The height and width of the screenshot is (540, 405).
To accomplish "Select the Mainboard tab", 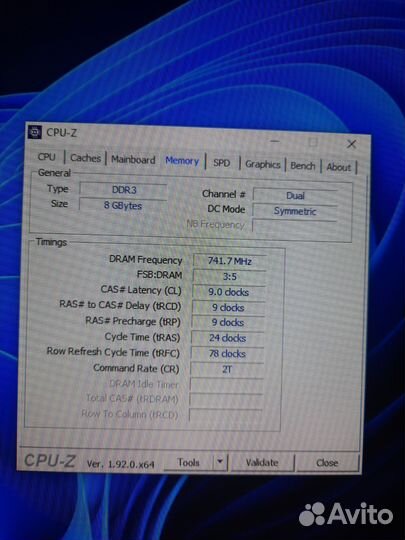I will click(x=133, y=160).
